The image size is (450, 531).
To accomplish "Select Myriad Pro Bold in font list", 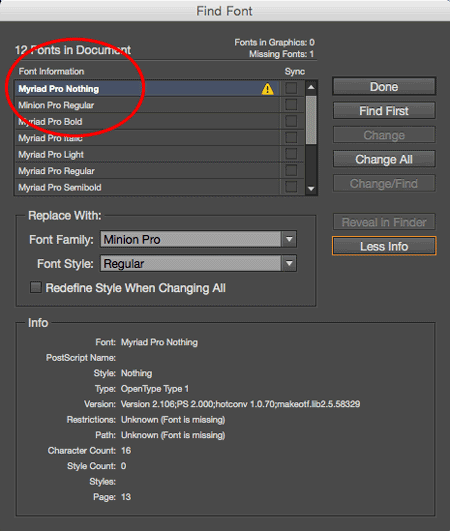I will pos(147,122).
